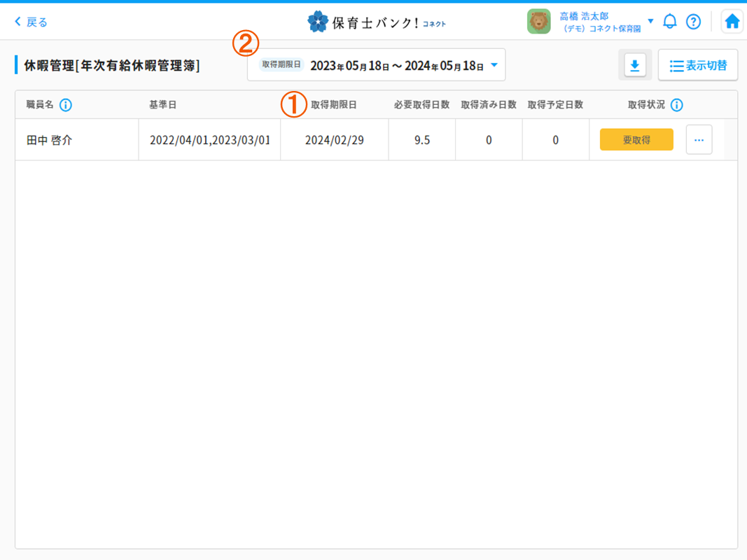The image size is (747, 560).
Task: Click the yellow 要取得 status button
Action: point(636,140)
